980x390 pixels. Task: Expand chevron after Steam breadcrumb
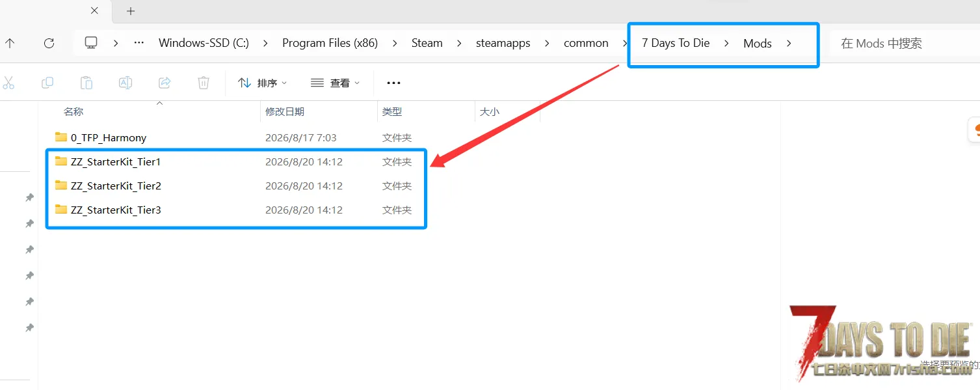click(459, 43)
